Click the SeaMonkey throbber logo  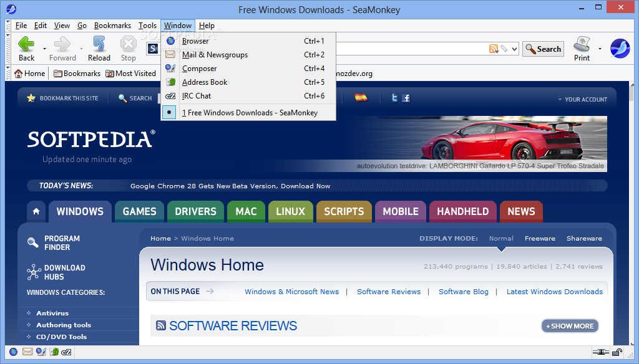point(620,49)
